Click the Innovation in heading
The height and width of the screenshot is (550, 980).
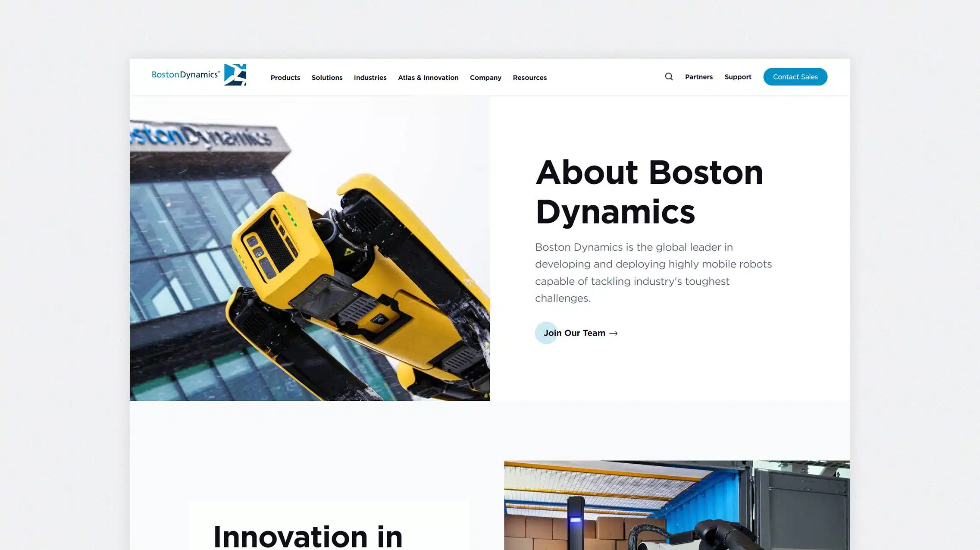point(308,536)
